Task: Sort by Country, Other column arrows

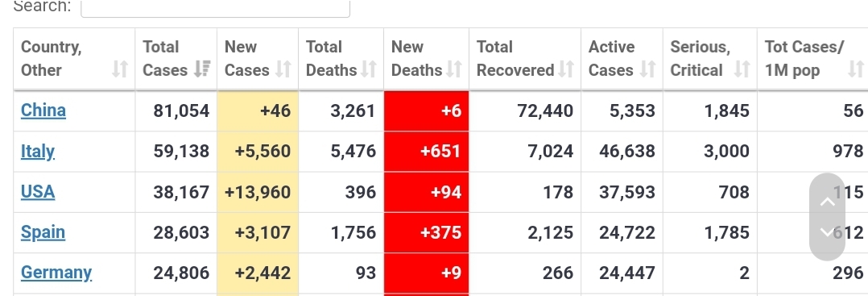Action: (x=119, y=70)
